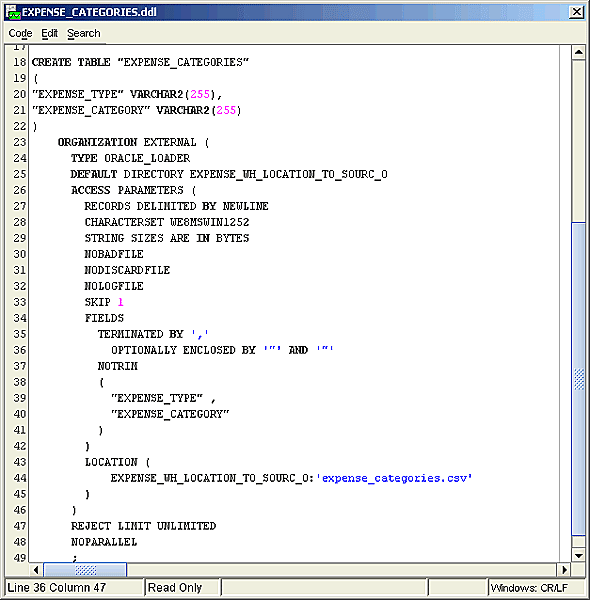Click "EXPENSE_TYPE" on line 39
Image resolution: width=590 pixels, height=600 pixels.
156,398
